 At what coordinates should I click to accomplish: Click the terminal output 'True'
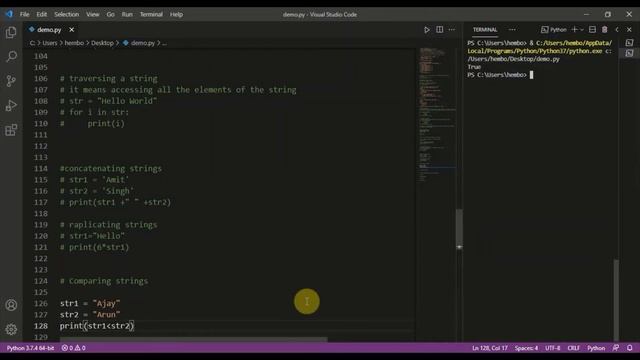pyautogui.click(x=474, y=67)
